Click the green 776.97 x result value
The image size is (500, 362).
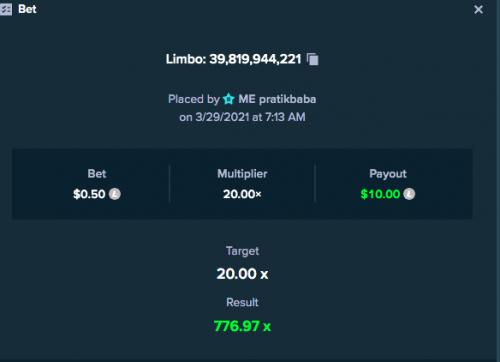[x=242, y=326]
